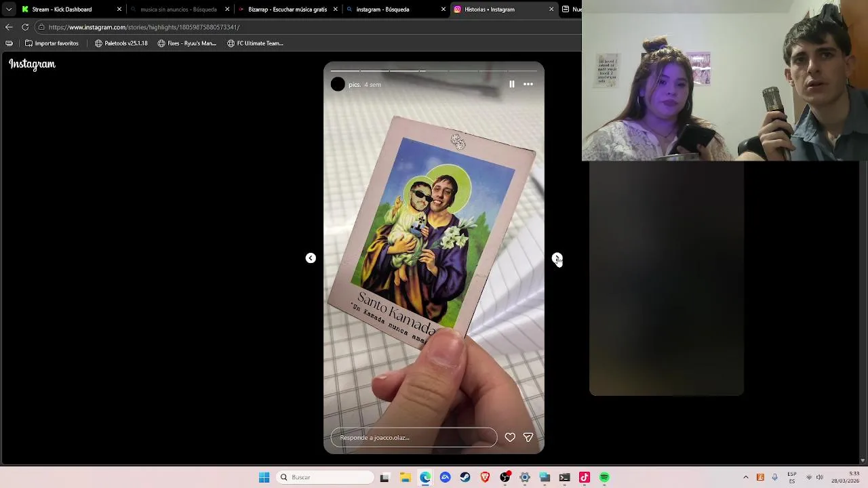This screenshot has height=488, width=868.
Task: Open the ESP language input switcher
Action: click(x=792, y=477)
